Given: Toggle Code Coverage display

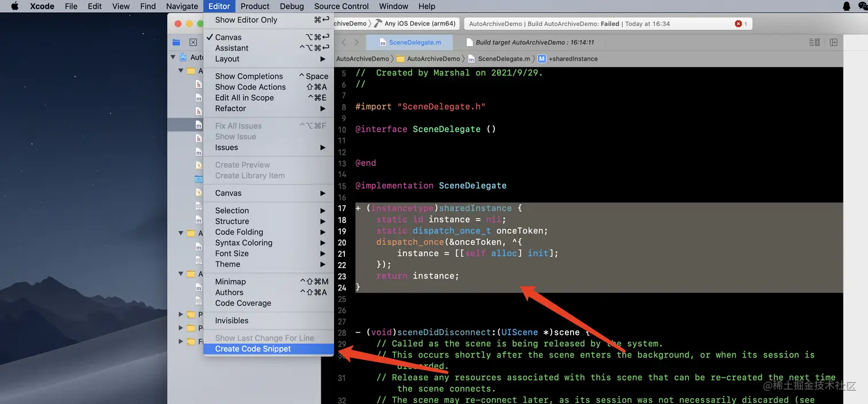Looking at the screenshot, I should pos(269,303).
